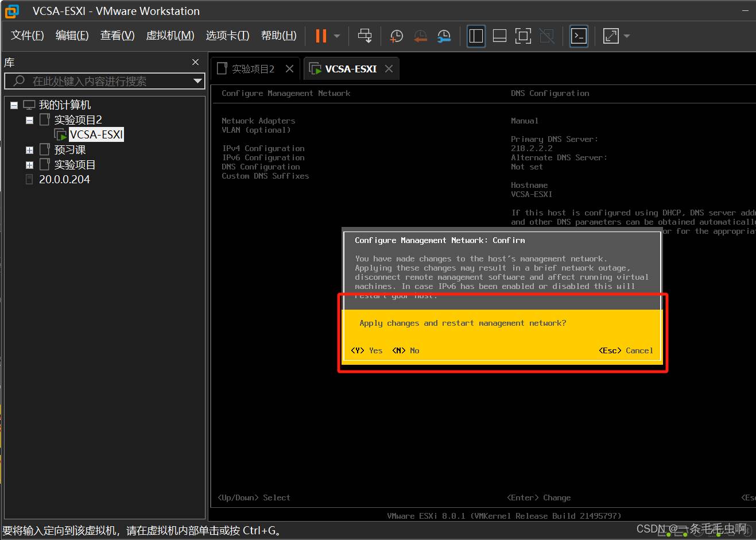Select 20.0.0.204 host in library tree

64,179
